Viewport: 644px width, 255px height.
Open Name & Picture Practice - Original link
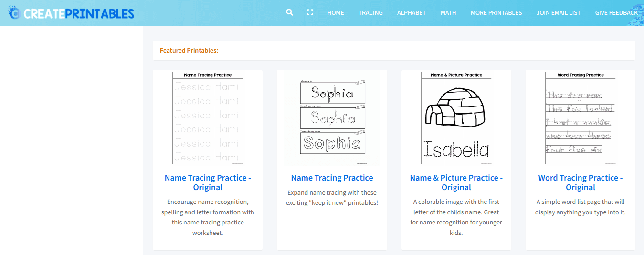click(456, 182)
